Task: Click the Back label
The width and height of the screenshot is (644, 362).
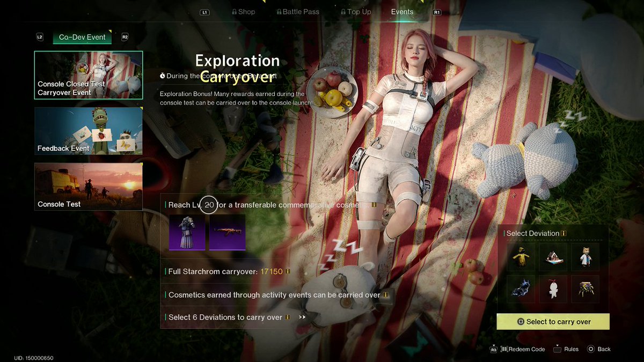Action: pos(604,349)
